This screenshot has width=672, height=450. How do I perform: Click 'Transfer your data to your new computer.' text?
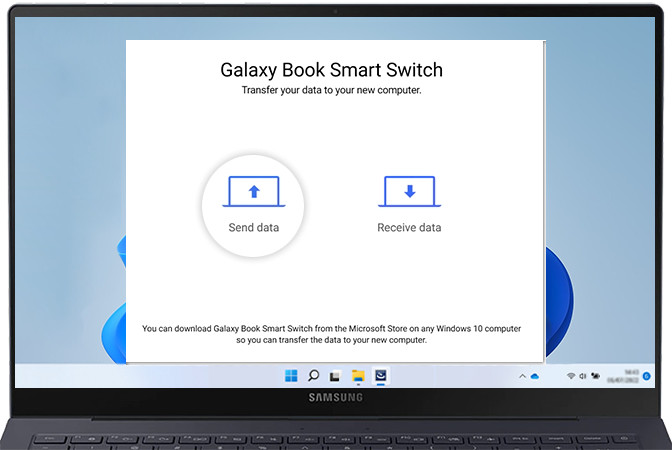[331, 90]
